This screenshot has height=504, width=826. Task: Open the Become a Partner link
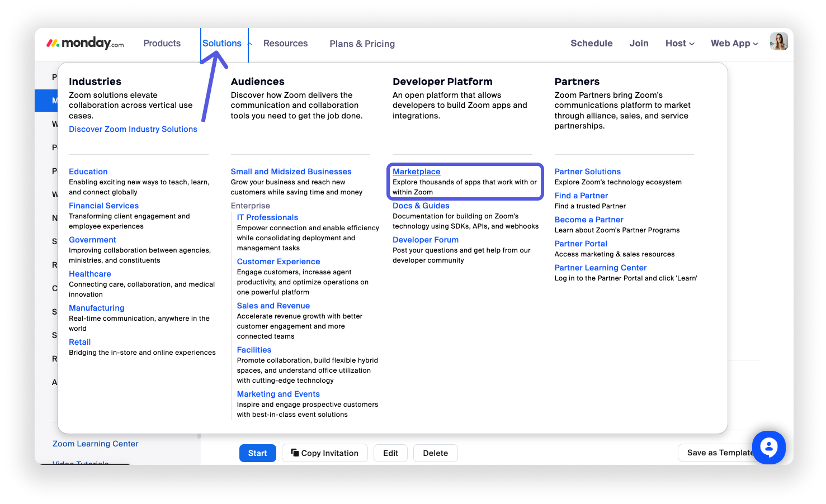(x=589, y=220)
